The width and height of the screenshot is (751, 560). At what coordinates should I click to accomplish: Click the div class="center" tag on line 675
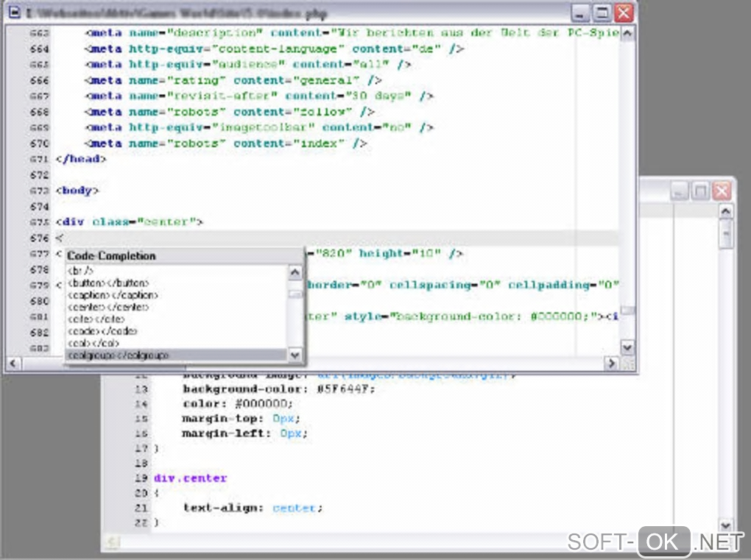130,222
